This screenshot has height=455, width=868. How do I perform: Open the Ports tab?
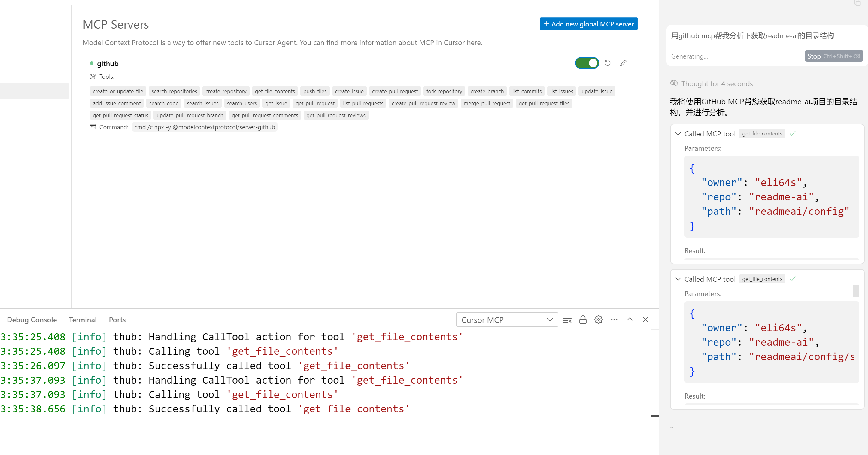point(117,320)
